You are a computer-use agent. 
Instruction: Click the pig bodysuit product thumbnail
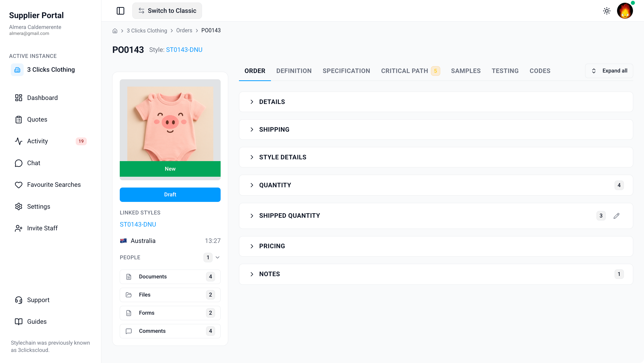170,124
